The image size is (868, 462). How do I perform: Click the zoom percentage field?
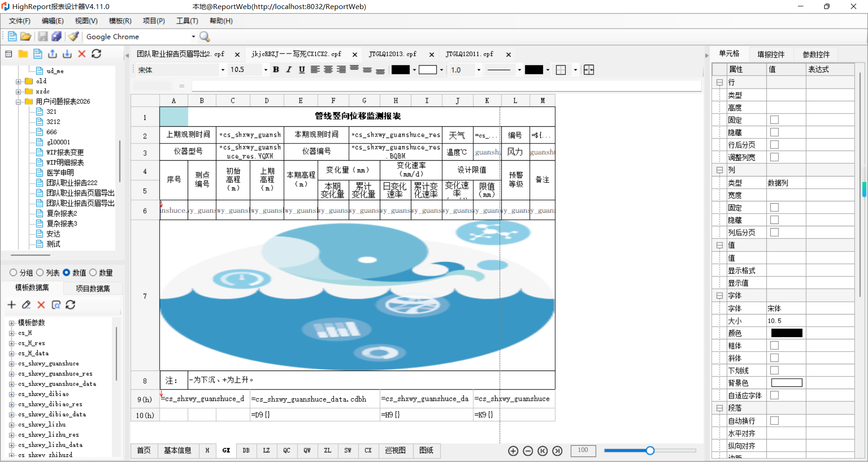(x=583, y=450)
